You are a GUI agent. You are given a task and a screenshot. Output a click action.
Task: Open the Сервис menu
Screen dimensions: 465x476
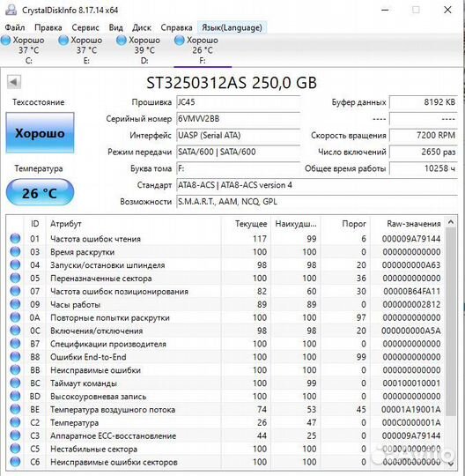pyautogui.click(x=85, y=27)
